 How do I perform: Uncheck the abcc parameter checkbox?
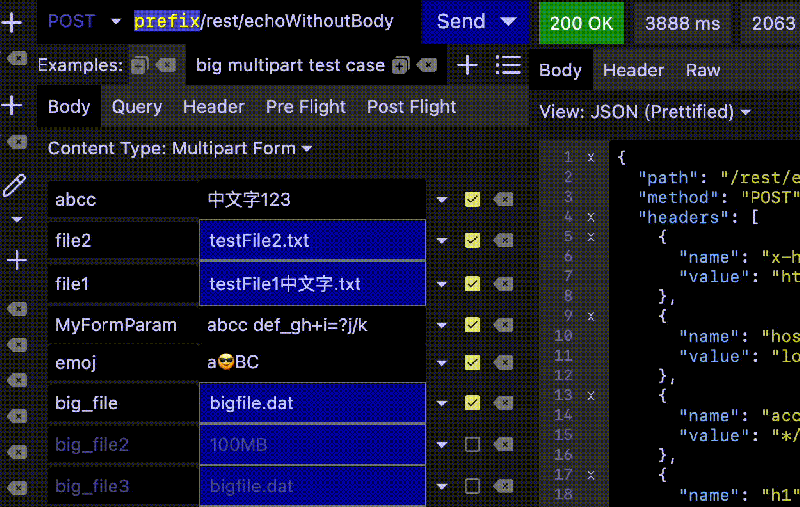[x=472, y=199]
